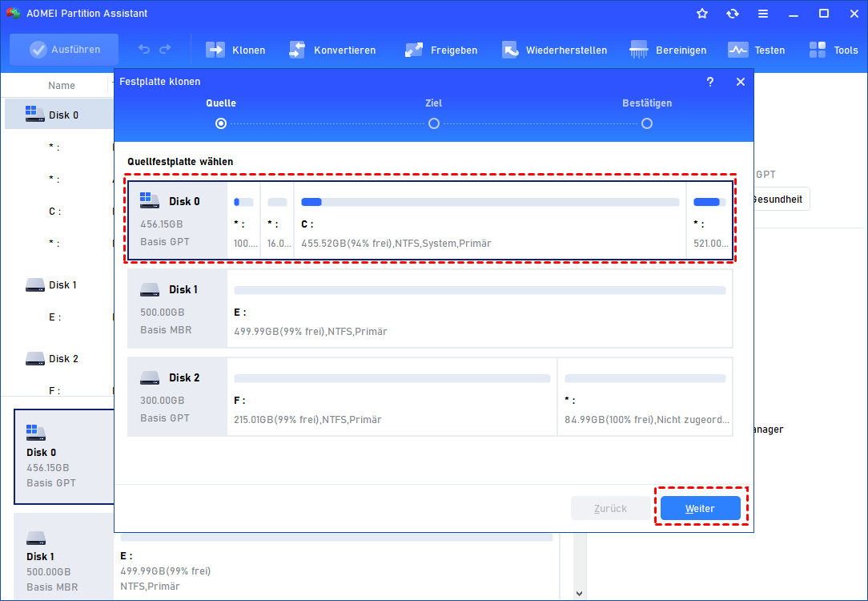Click the Gesundheit button behind dialog
The height and width of the screenshot is (601, 868).
[x=781, y=200]
